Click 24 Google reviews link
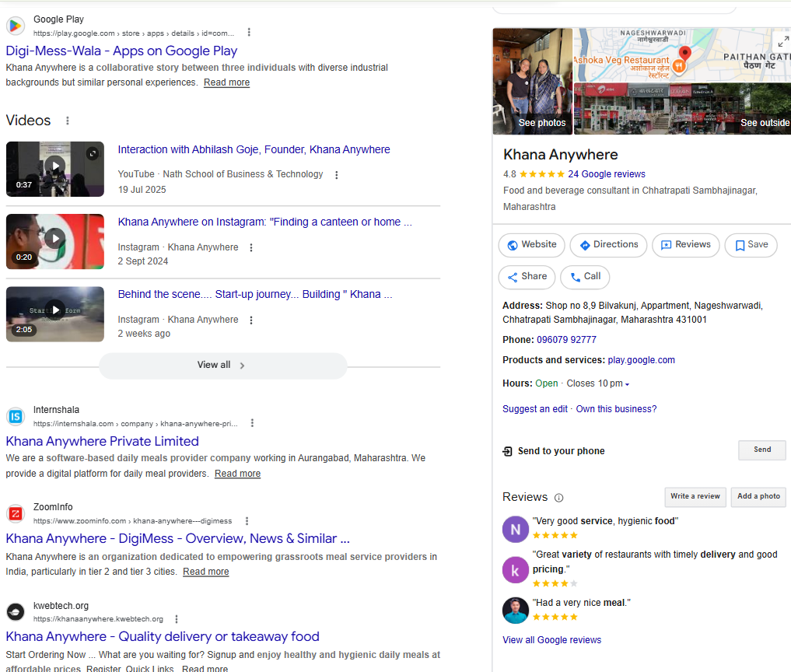The width and height of the screenshot is (791, 672). 607,174
